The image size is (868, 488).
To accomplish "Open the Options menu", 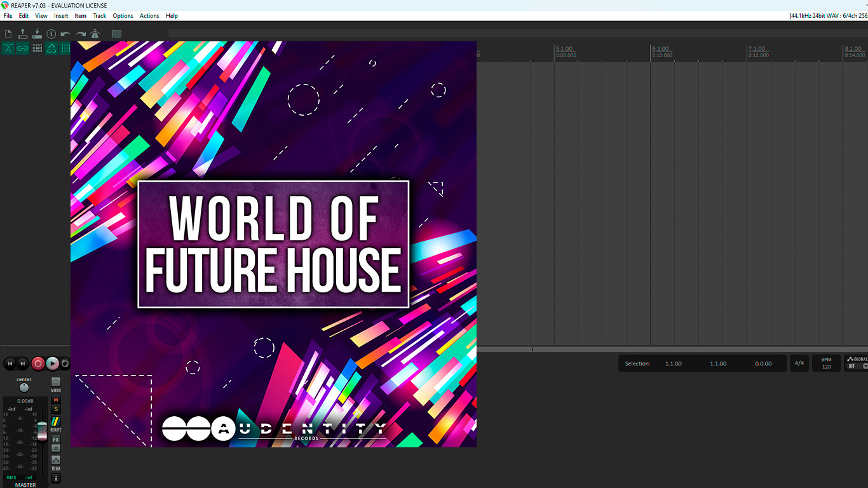I will tap(123, 16).
